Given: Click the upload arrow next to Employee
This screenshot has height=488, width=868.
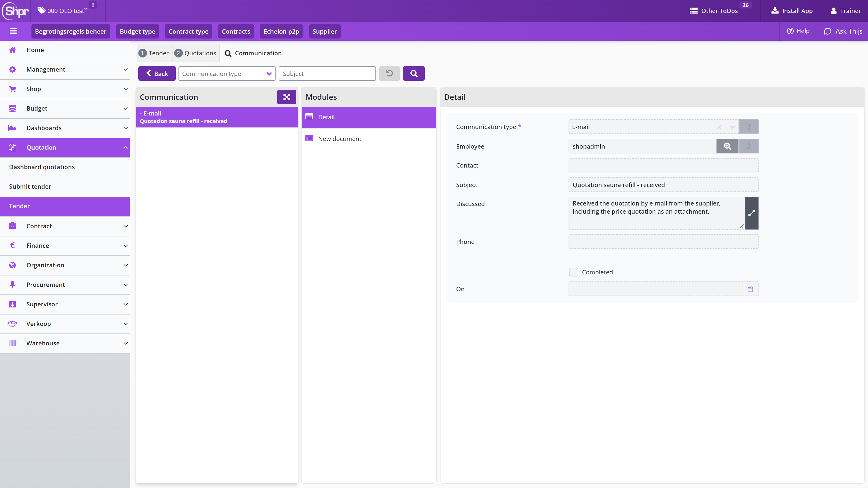Looking at the screenshot, I should 749,146.
